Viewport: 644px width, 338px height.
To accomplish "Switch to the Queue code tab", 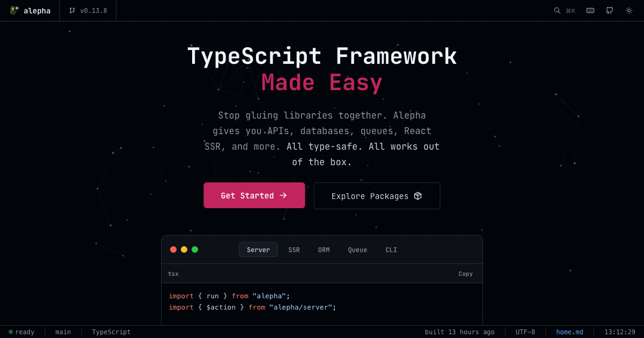I will (x=357, y=249).
